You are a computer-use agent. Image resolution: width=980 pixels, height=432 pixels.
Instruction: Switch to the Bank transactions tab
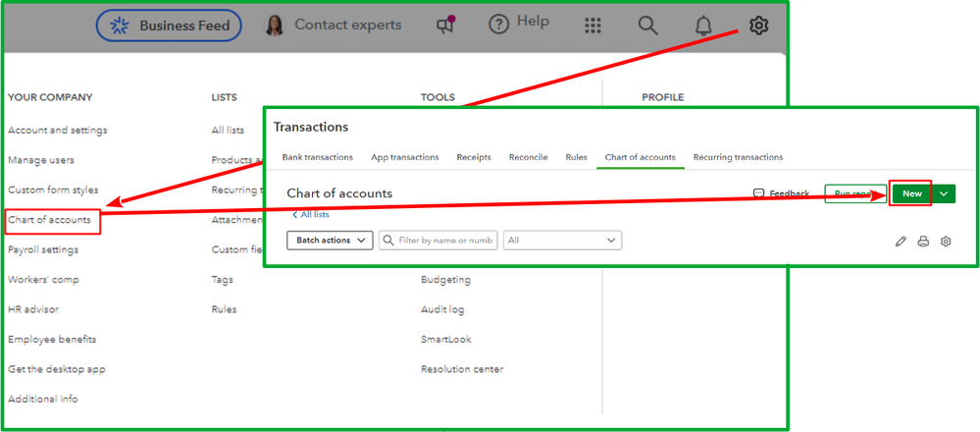tap(318, 157)
